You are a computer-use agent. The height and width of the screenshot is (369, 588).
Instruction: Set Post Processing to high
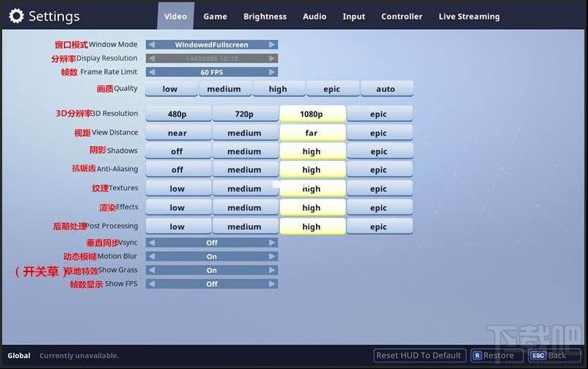point(312,226)
